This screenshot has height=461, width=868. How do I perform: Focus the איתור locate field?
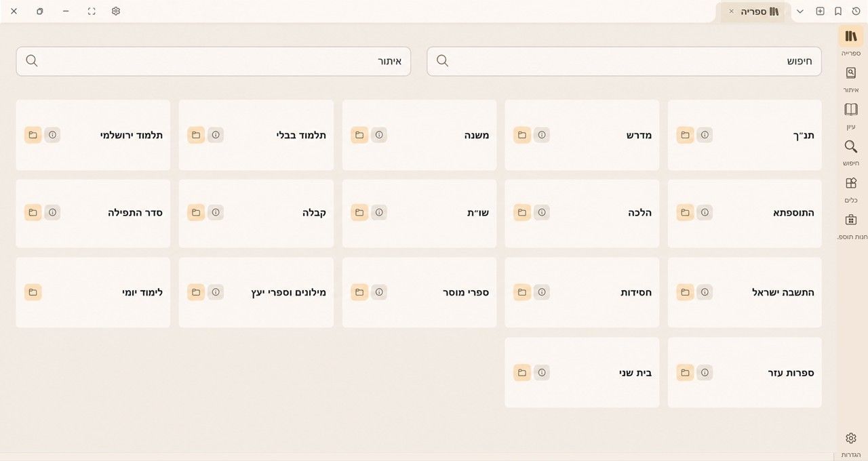point(214,61)
